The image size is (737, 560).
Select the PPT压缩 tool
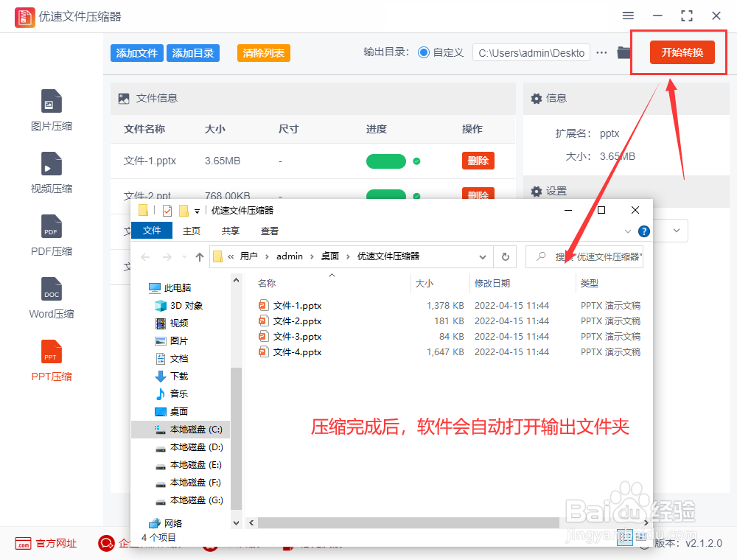(52, 360)
